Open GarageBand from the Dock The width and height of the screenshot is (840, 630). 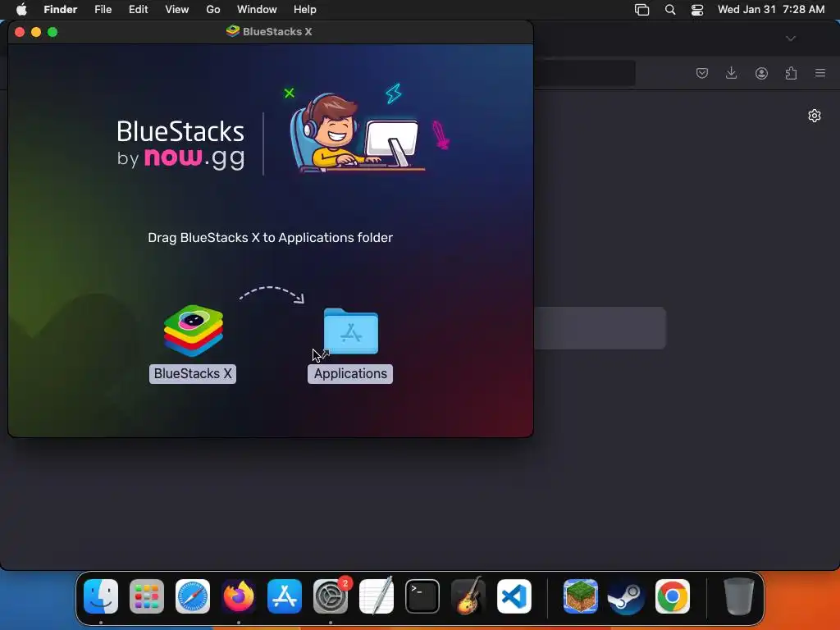[x=468, y=596]
